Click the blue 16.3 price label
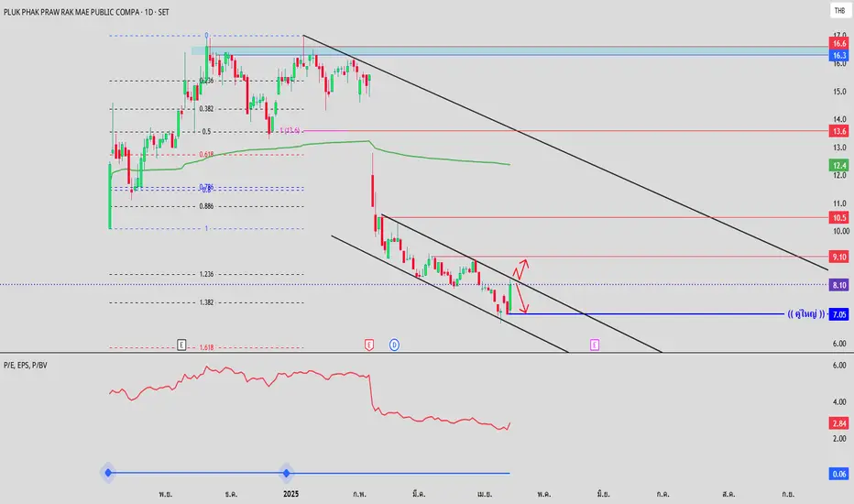The image size is (854, 504). (840, 55)
